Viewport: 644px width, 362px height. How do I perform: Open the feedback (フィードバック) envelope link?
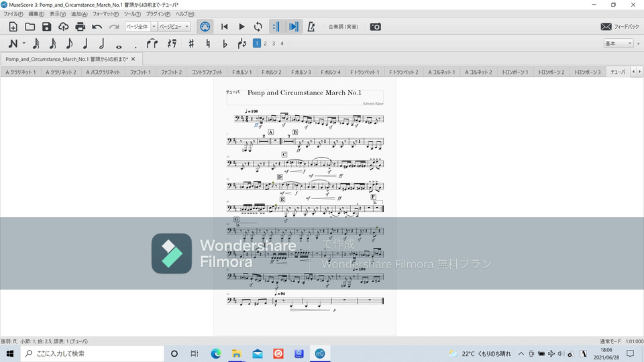tap(619, 27)
